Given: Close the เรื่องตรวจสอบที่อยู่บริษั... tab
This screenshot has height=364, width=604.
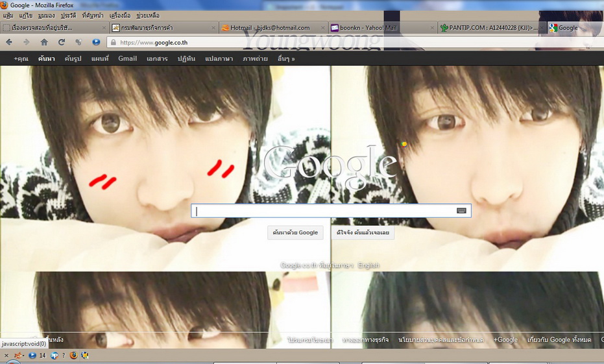Looking at the screenshot, I should pyautogui.click(x=104, y=28).
